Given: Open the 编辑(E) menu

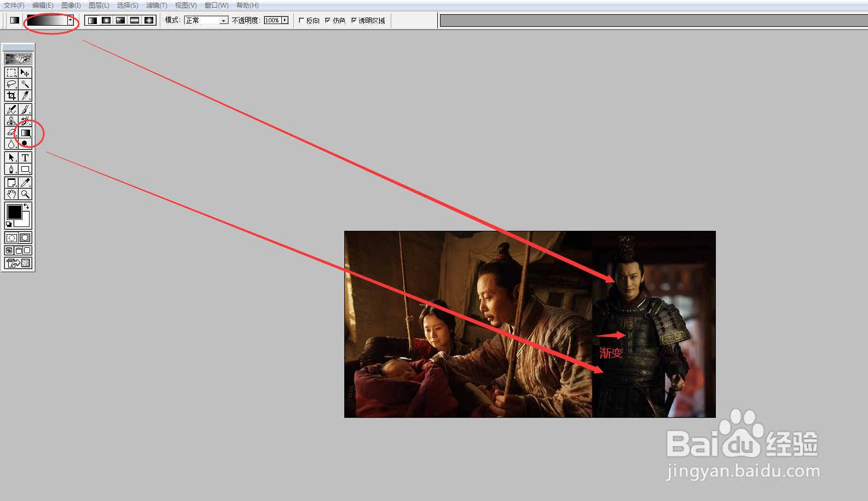Looking at the screenshot, I should [43, 5].
